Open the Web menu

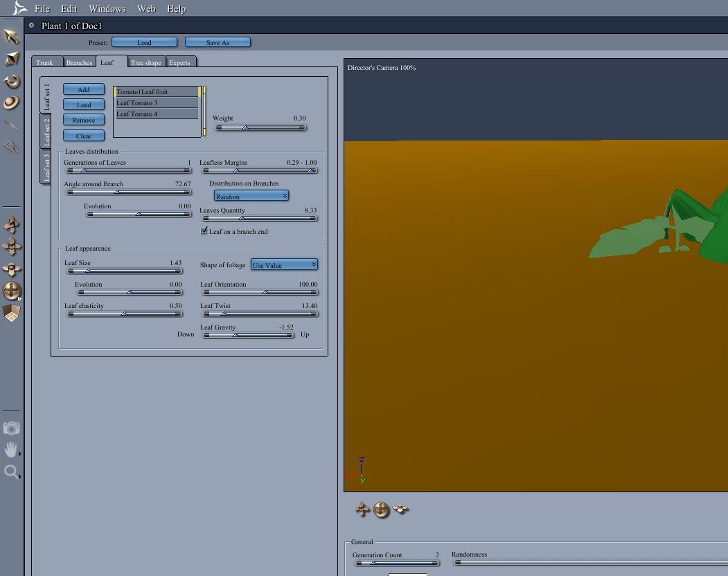coord(146,8)
